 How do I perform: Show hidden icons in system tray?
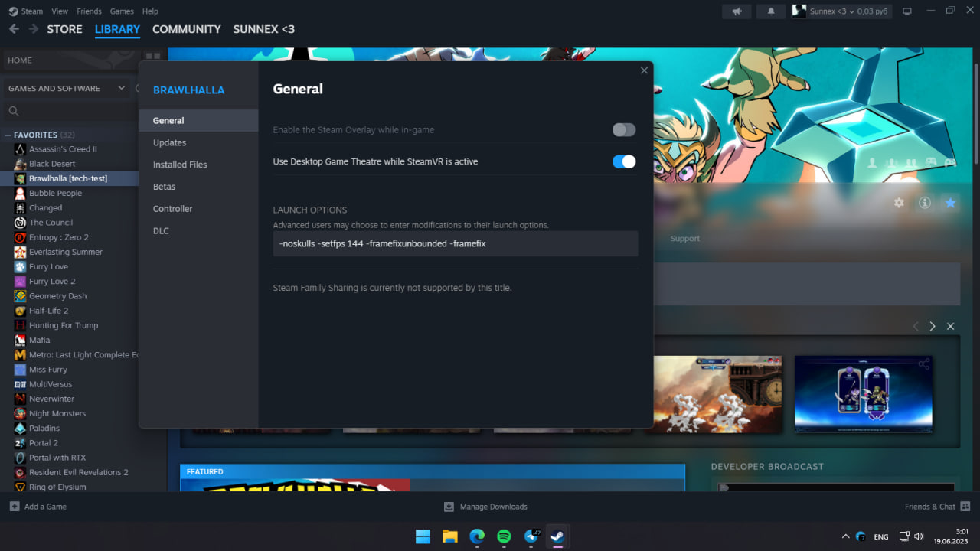(845, 536)
